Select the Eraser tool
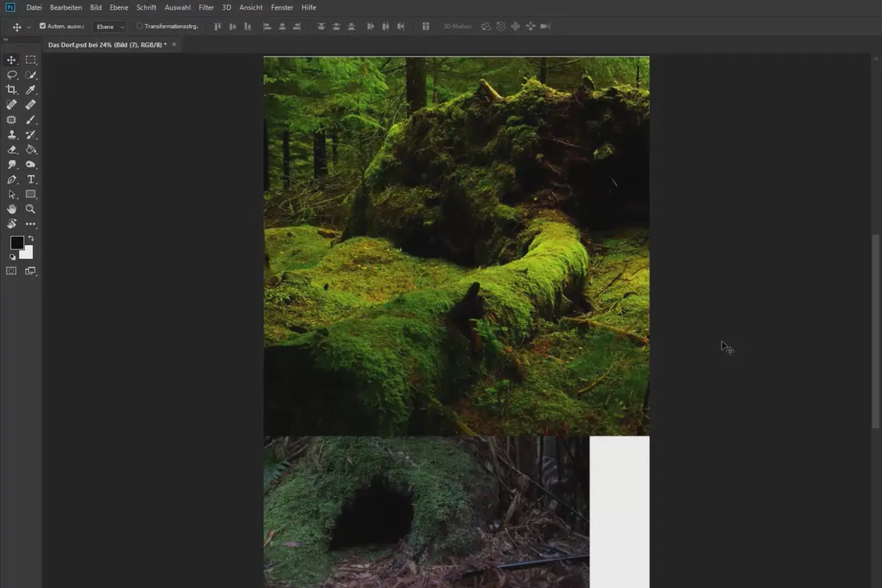 pyautogui.click(x=12, y=150)
